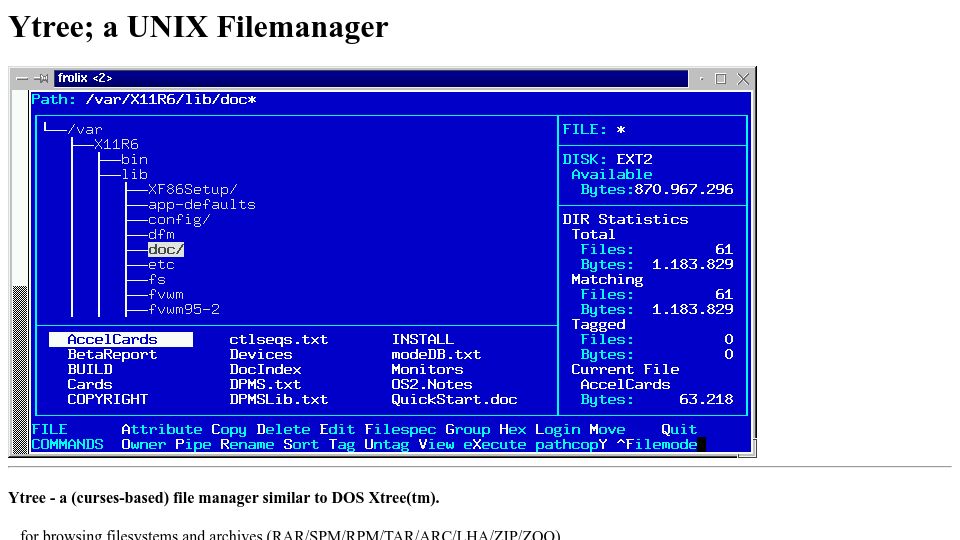This screenshot has height=540, width=960.
Task: Click the DISK: EXT2 label
Action: pos(607,159)
